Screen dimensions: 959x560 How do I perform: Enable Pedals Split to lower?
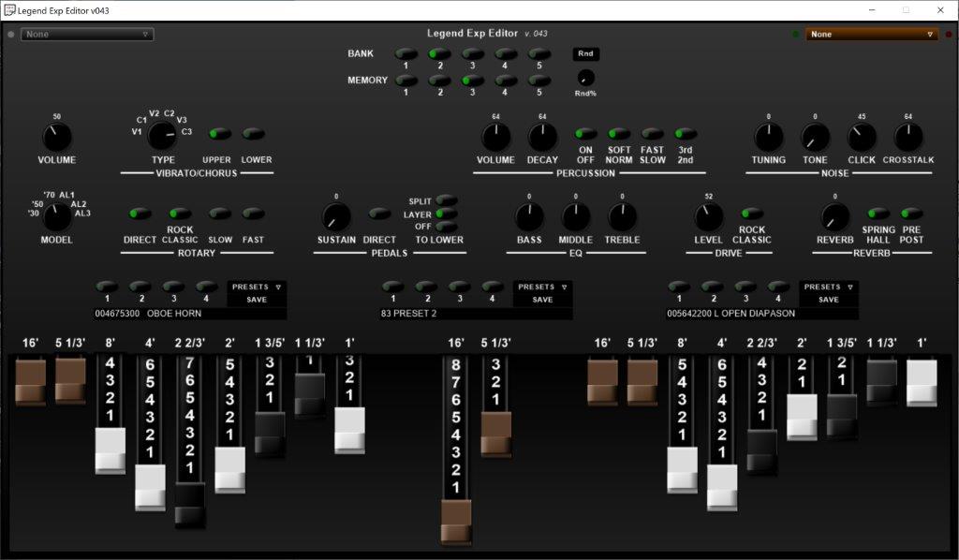pyautogui.click(x=447, y=200)
